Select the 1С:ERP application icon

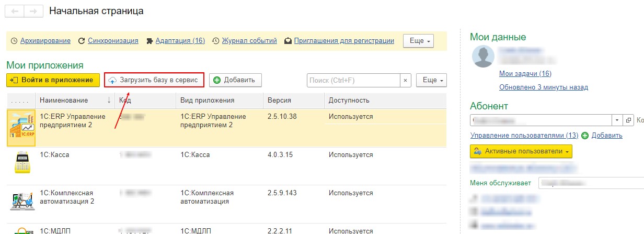pyautogui.click(x=20, y=128)
